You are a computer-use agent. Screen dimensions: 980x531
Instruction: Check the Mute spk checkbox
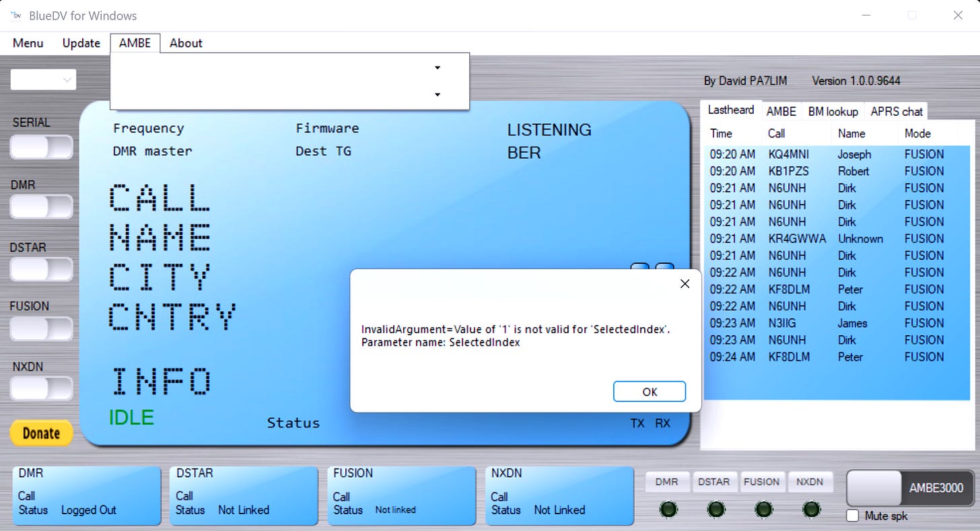click(852, 516)
